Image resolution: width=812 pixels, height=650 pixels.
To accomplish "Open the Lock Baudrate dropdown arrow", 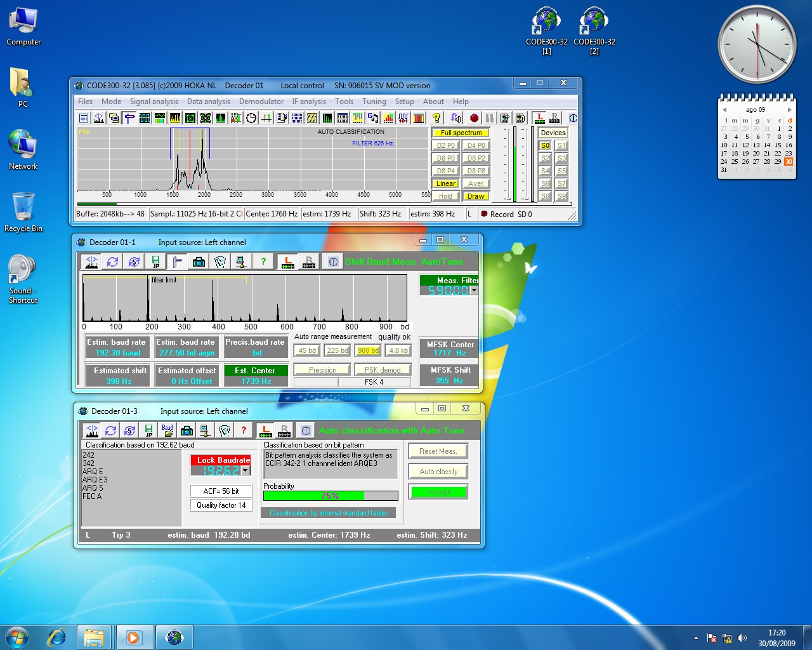I will click(246, 470).
